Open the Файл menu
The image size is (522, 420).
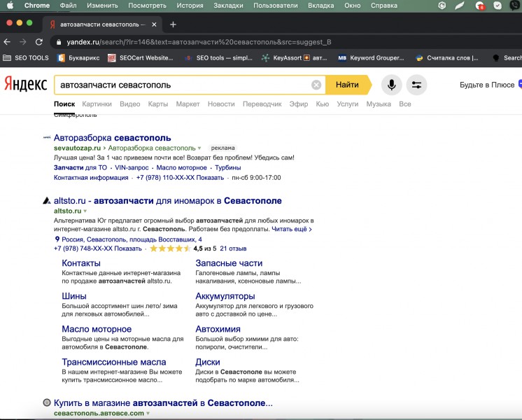coord(69,6)
